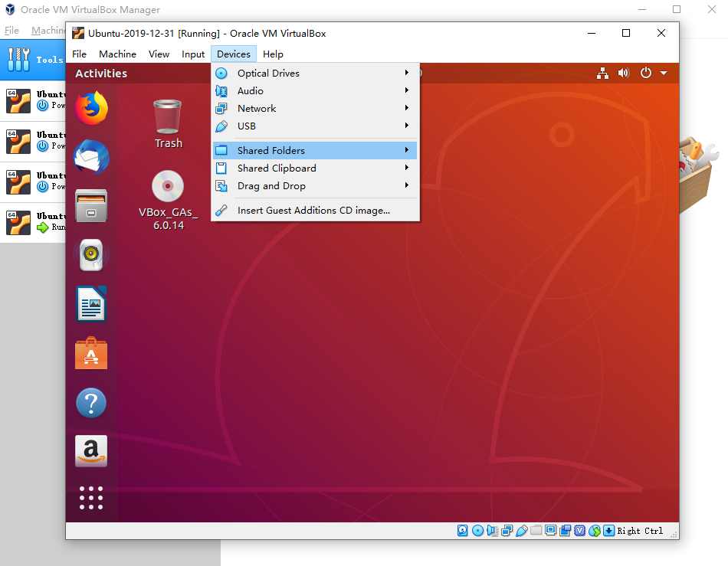728x566 pixels.
Task: Choose Insert Guest Additions CD image
Action: (315, 210)
